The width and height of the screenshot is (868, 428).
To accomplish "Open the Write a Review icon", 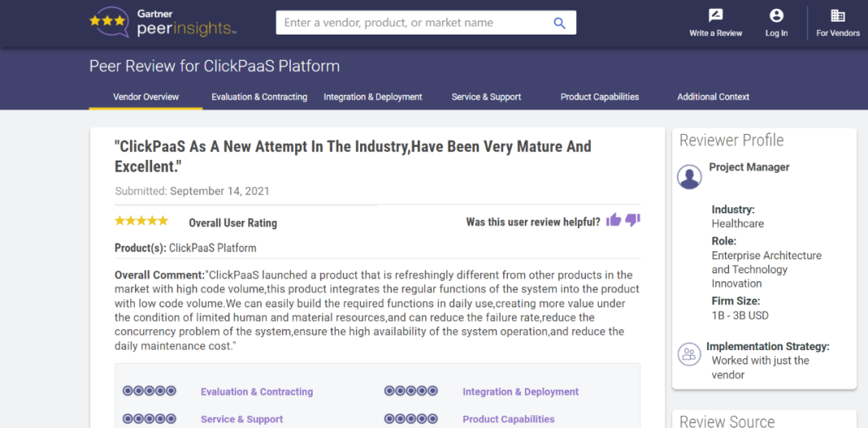I will tap(715, 16).
